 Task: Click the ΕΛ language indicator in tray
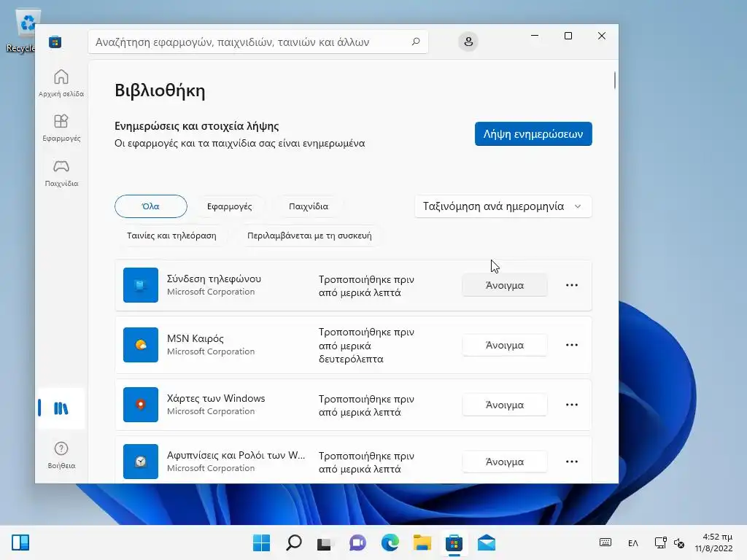pyautogui.click(x=632, y=542)
